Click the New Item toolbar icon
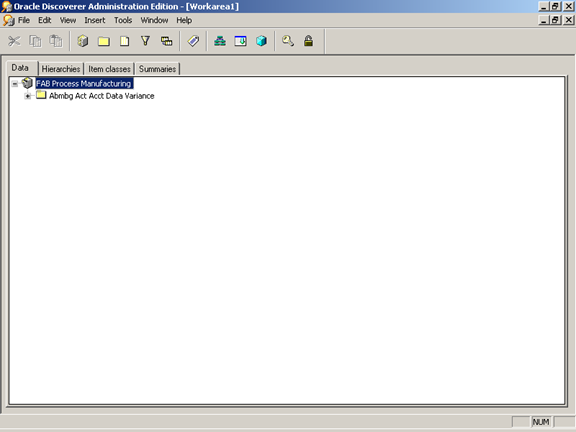 125,41
